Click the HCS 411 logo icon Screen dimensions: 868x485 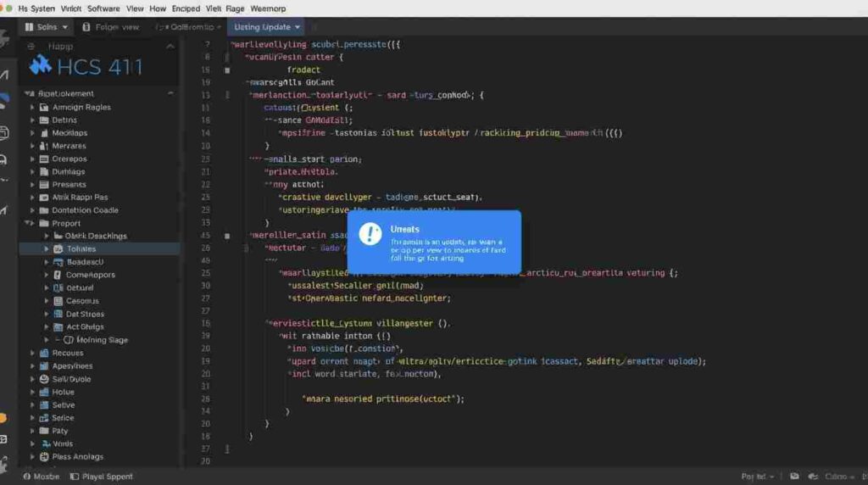click(x=40, y=65)
